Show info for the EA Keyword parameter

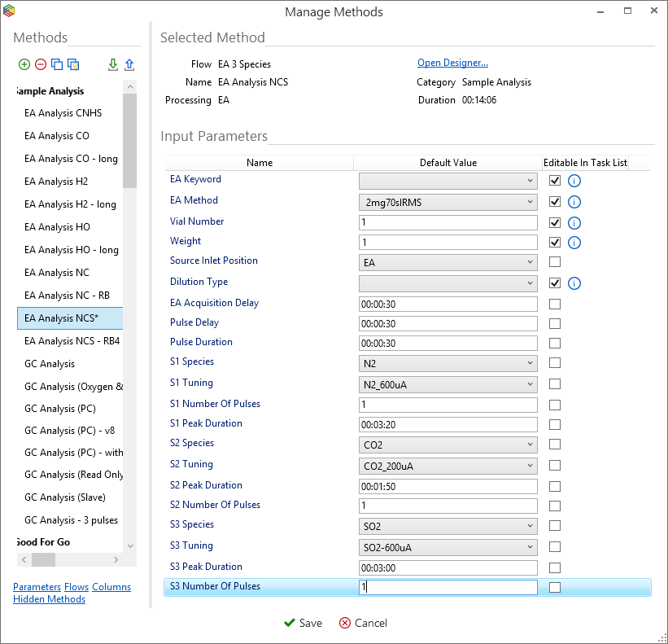(x=574, y=181)
